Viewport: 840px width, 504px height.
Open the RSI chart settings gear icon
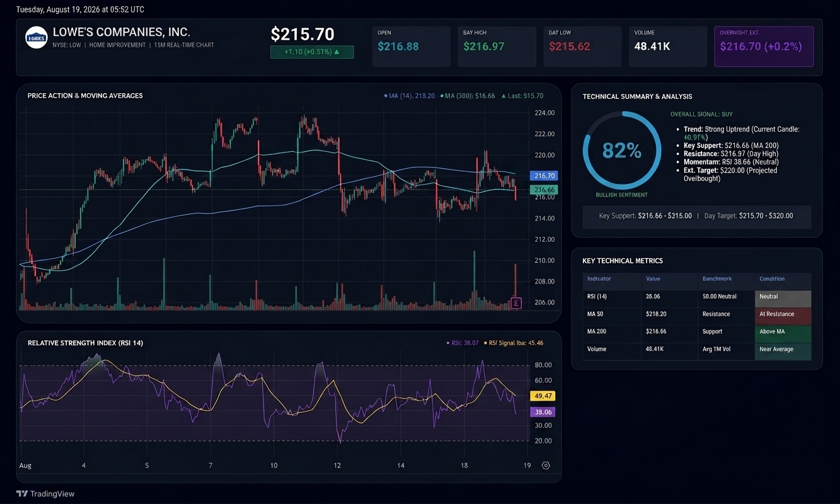[x=546, y=466]
